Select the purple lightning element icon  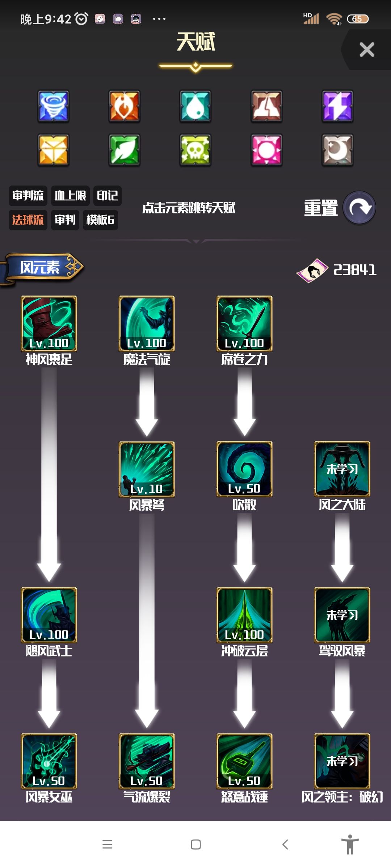(x=337, y=106)
